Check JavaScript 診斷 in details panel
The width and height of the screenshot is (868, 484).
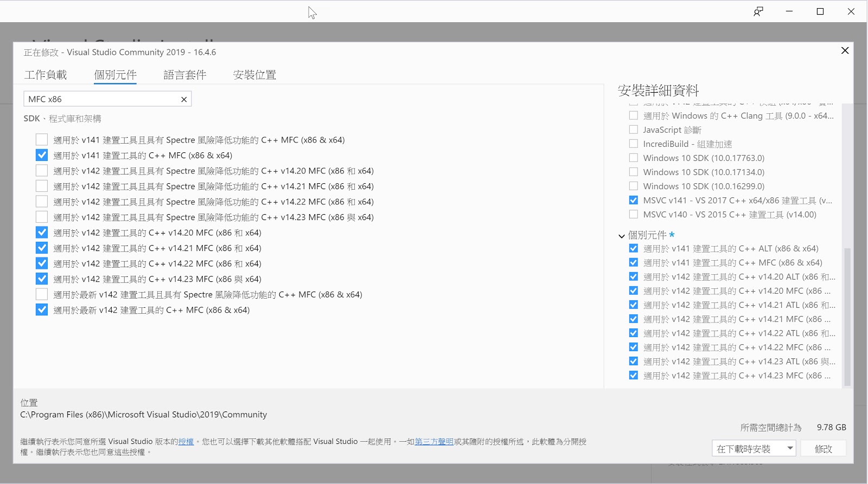633,130
